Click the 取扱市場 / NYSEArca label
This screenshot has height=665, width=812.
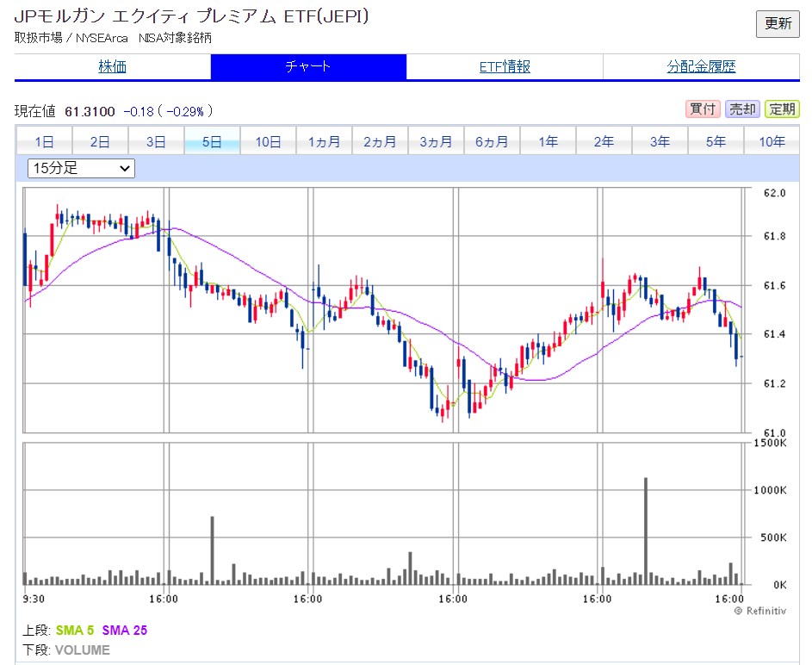[71, 38]
